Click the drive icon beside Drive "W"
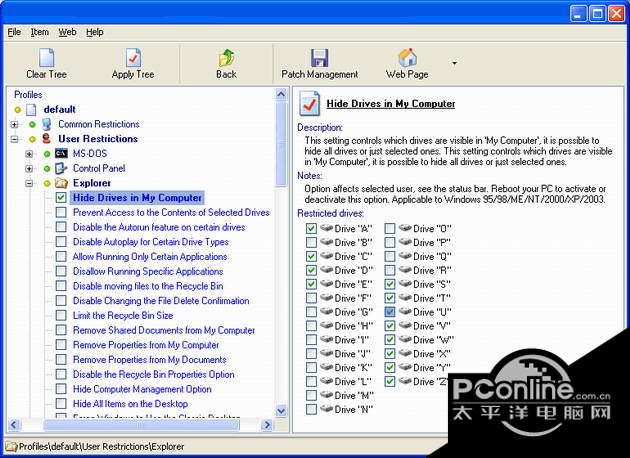This screenshot has height=458, width=630. pyautogui.click(x=405, y=339)
